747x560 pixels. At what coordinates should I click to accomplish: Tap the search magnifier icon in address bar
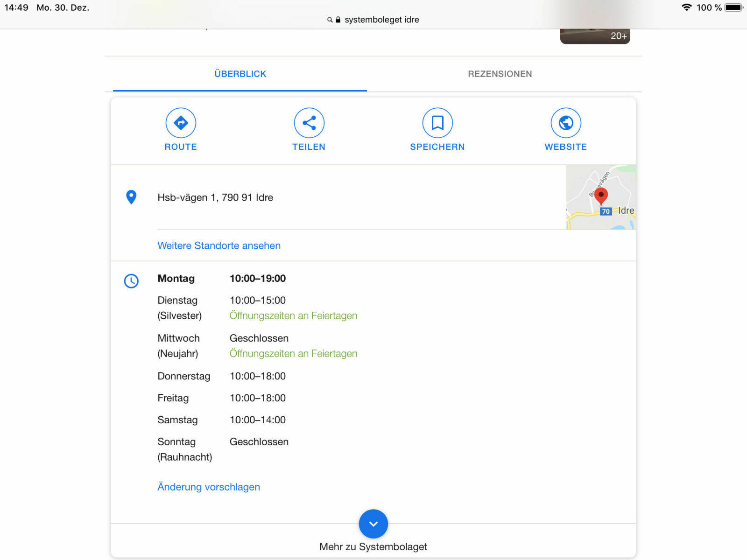(330, 20)
